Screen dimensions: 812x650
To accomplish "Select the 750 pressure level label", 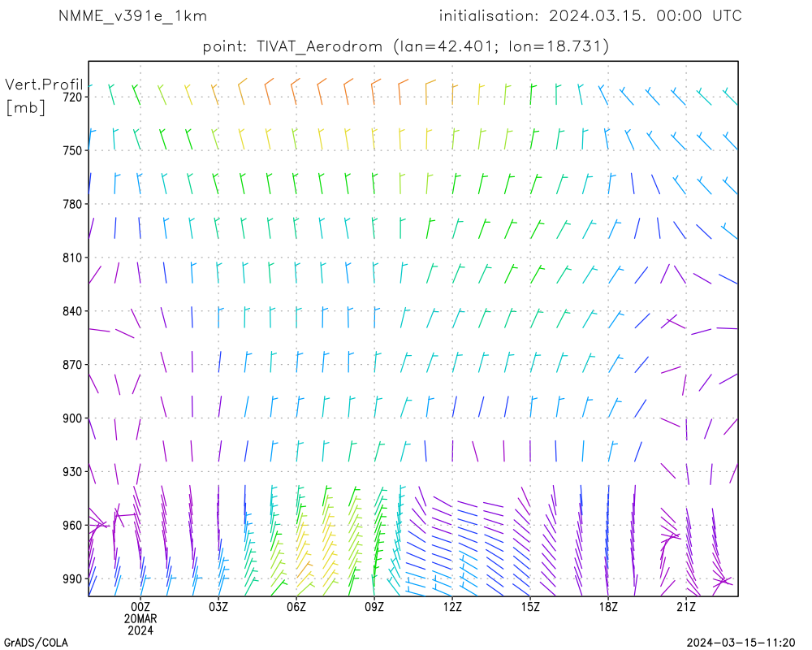I will (x=72, y=151).
